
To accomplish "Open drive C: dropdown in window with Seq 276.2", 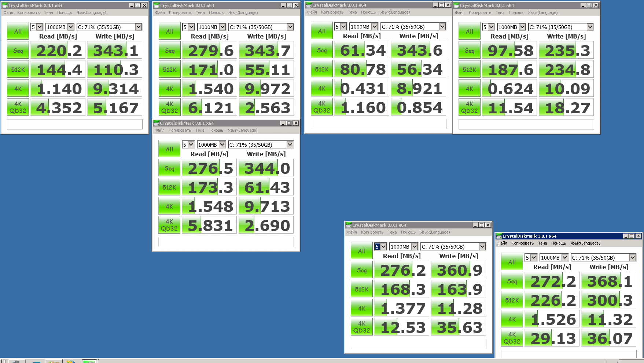I will [453, 246].
